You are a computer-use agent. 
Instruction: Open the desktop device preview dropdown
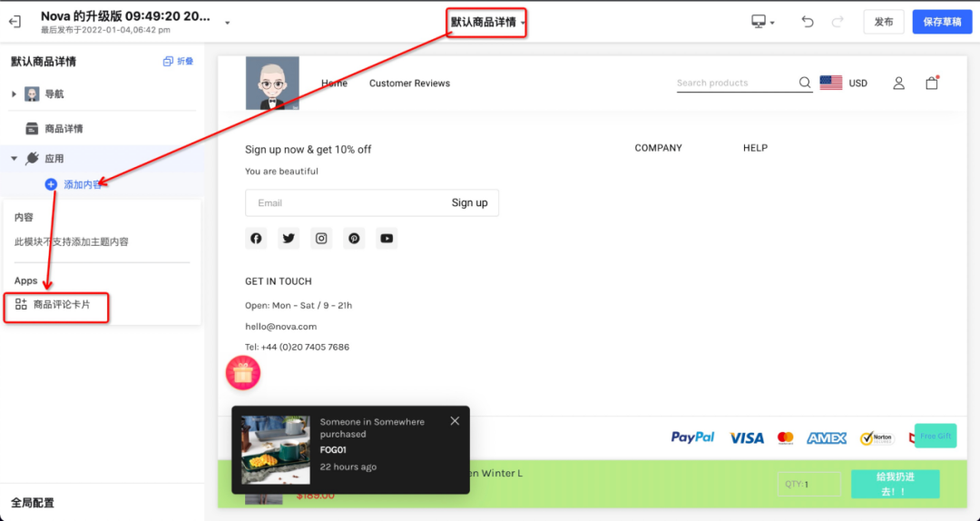[x=762, y=22]
